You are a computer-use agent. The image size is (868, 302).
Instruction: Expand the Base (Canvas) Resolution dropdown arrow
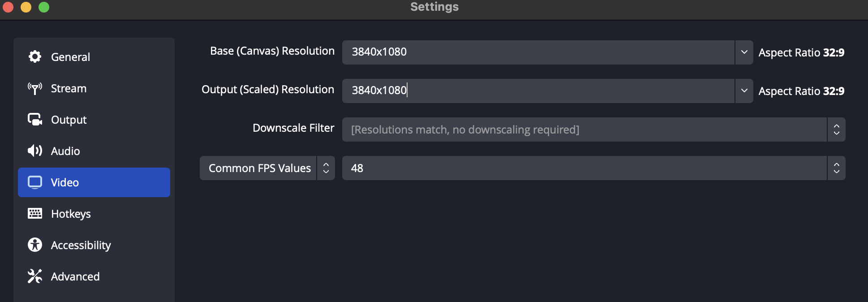point(744,52)
